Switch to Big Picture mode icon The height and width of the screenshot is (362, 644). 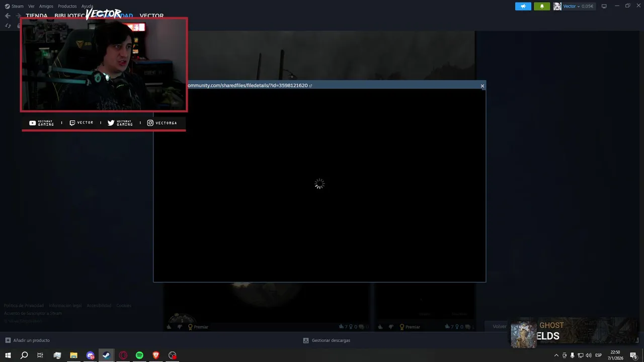[604, 6]
